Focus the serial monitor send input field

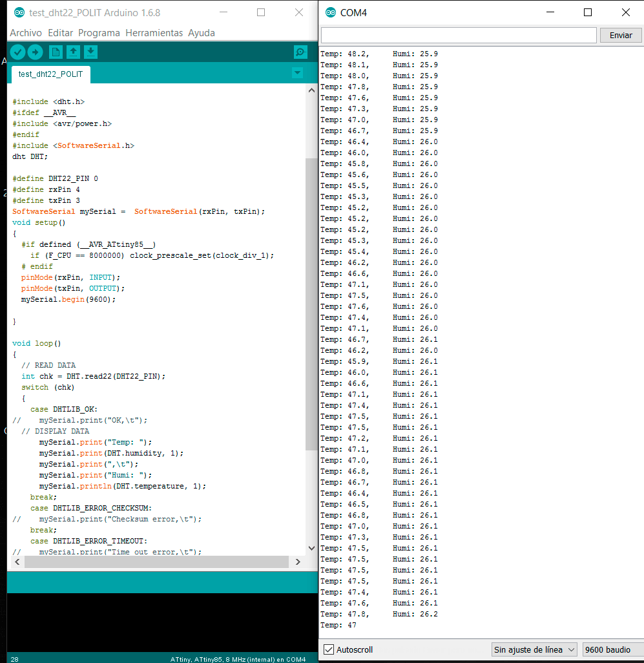tap(459, 36)
